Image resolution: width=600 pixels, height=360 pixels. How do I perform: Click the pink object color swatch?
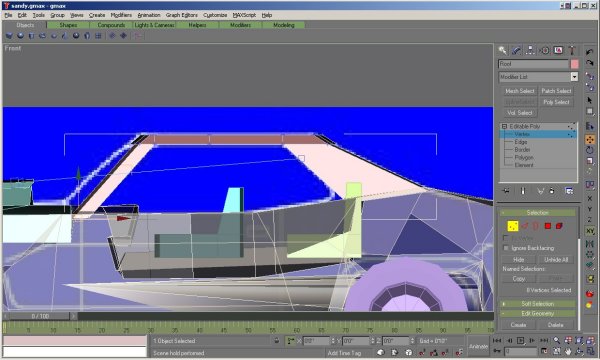[574, 64]
